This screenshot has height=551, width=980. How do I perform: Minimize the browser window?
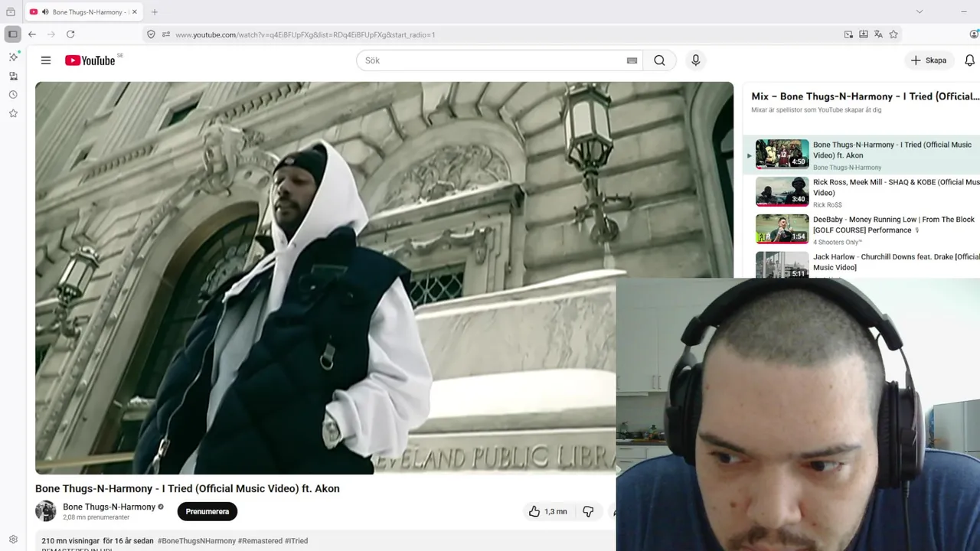[x=963, y=11]
